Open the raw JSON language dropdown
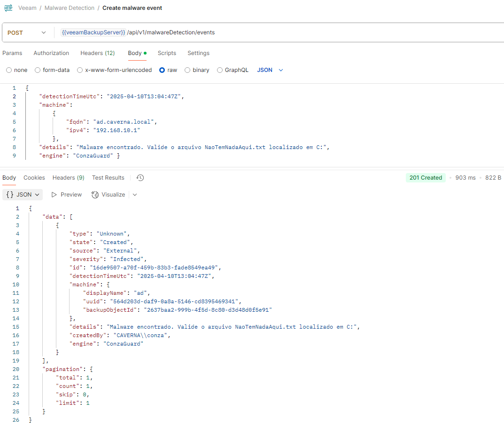This screenshot has width=504, height=426. point(270,70)
